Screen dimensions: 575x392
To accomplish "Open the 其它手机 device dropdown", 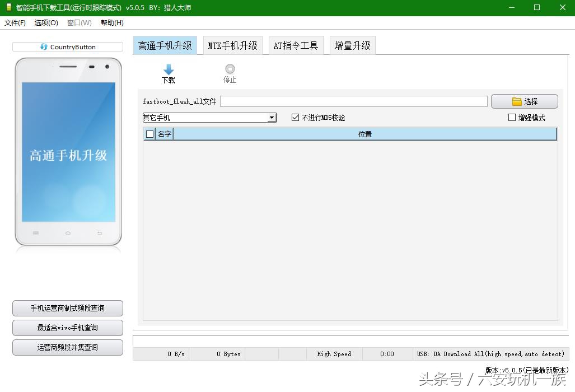I will point(272,117).
